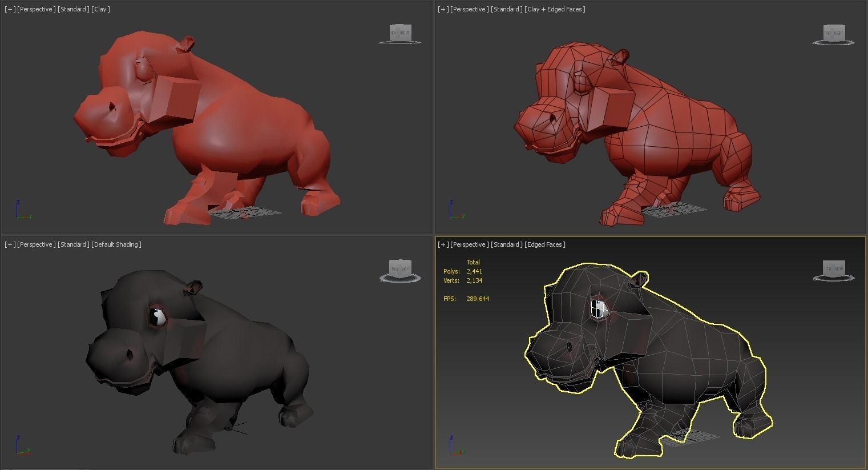Open the [Clay + Edged Faces] shading menu
Viewport: 868px width, 470px height.
(x=555, y=9)
